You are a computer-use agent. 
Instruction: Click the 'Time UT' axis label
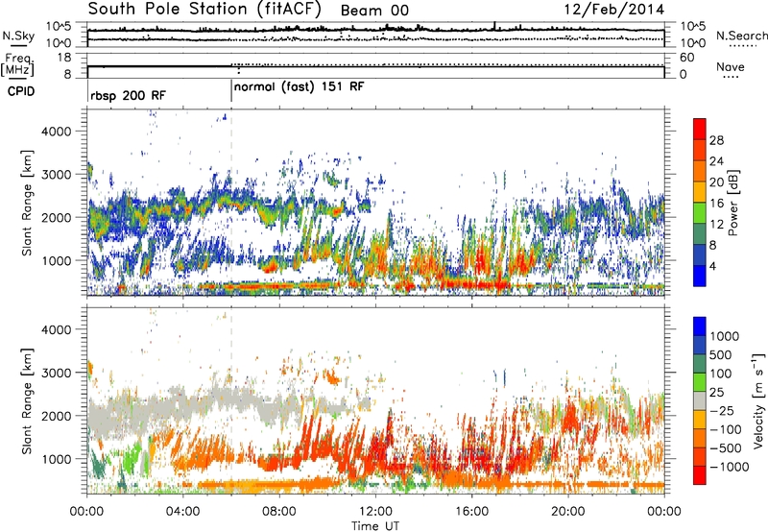(375, 526)
